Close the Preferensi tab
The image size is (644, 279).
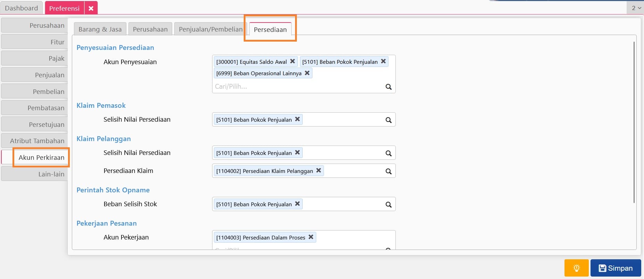(91, 8)
